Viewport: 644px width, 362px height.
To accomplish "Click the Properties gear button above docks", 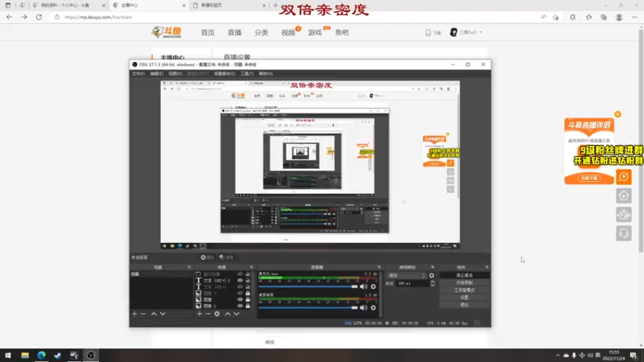I will (208, 257).
